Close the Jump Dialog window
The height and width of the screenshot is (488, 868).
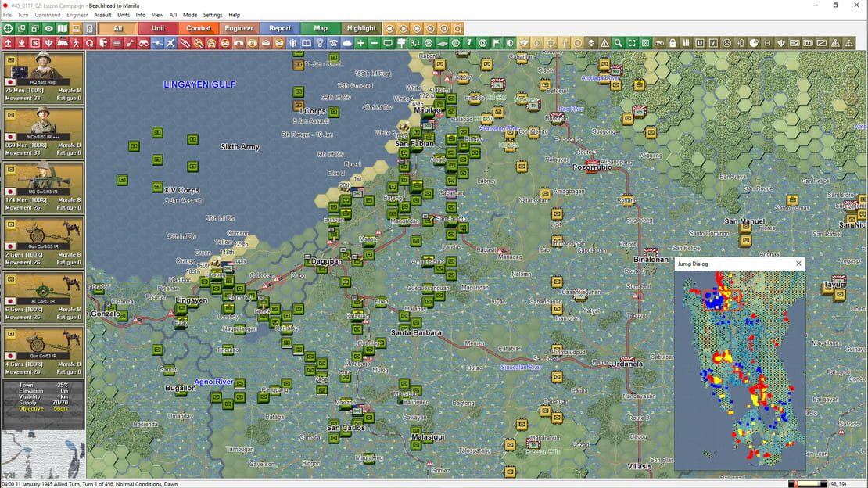798,264
